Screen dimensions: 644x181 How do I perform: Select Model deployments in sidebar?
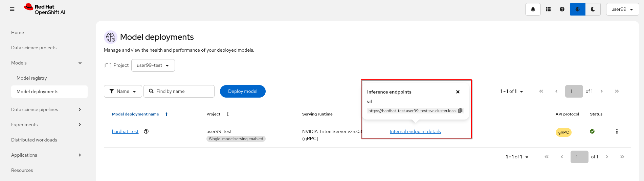49,92
